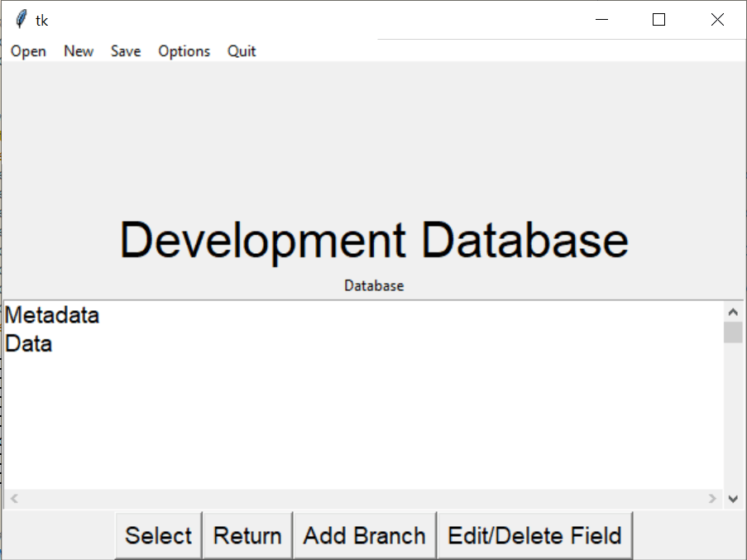
Task: Click the right arrow on horizontal scrollbar
Action: 713,499
